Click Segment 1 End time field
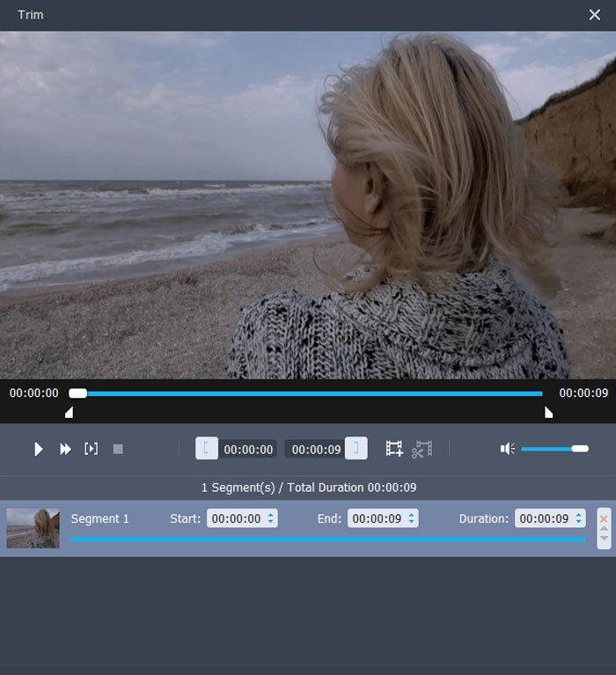616x675 pixels. coord(383,518)
